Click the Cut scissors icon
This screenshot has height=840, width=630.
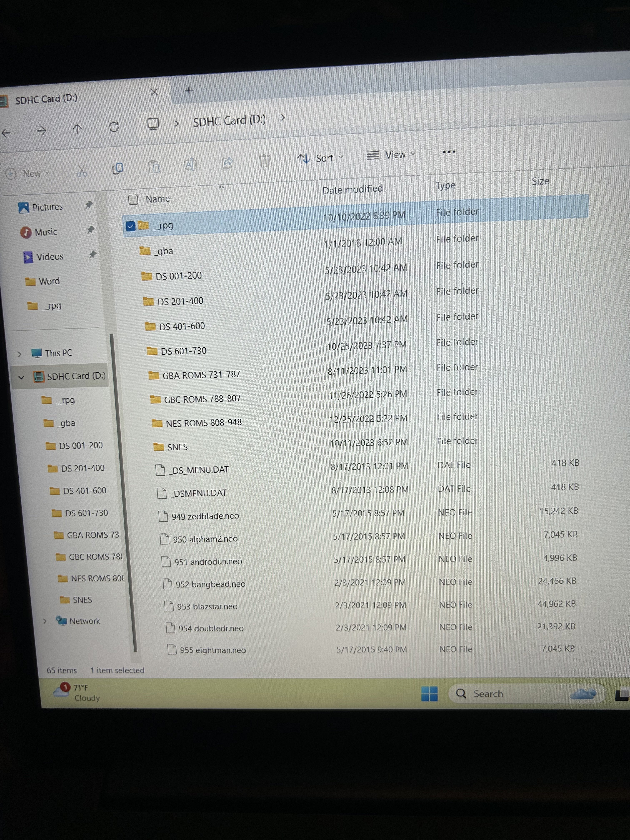click(x=82, y=170)
